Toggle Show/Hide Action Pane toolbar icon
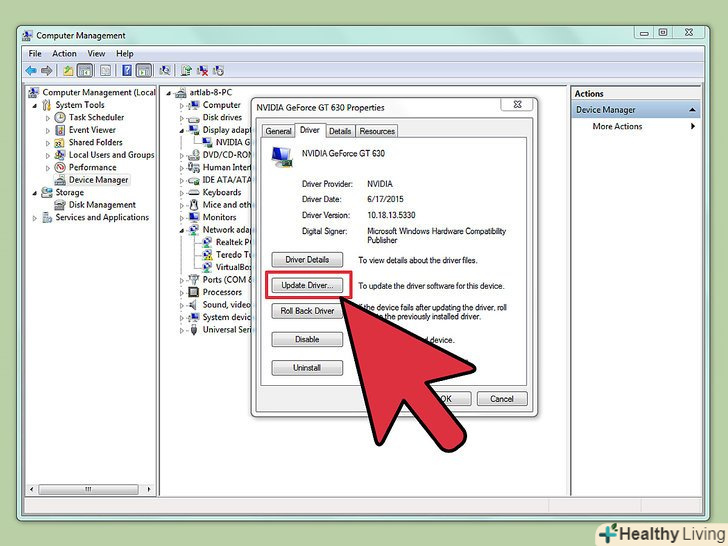728x546 pixels. point(144,71)
